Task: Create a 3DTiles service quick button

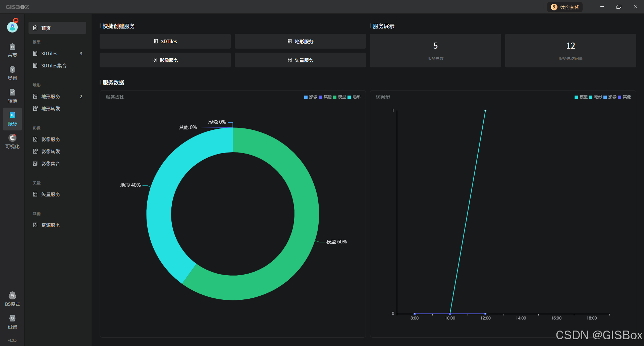Action: [x=165, y=41]
